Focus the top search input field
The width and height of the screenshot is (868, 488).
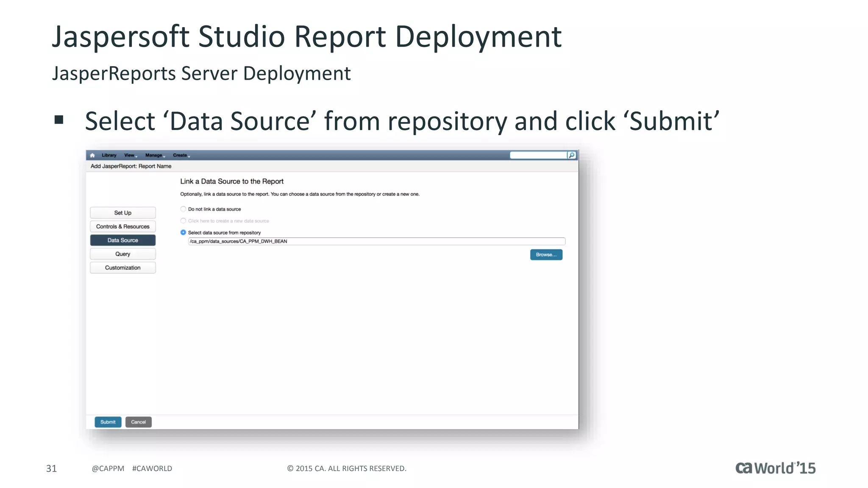click(538, 155)
